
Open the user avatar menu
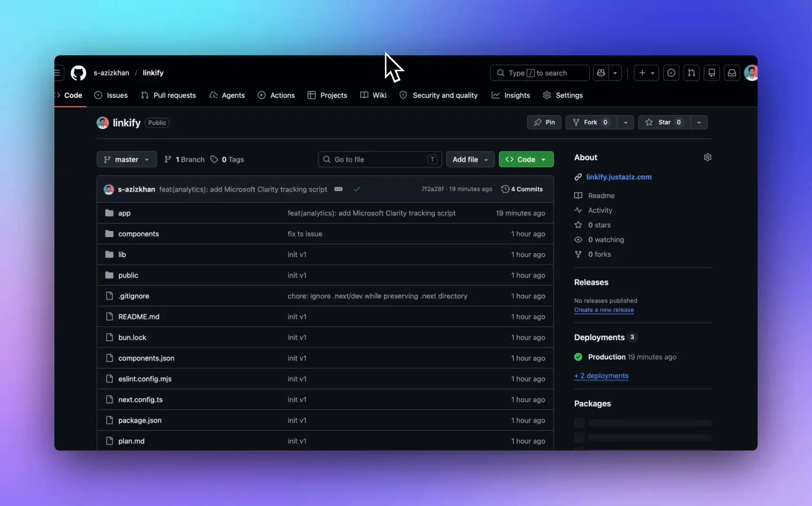[751, 73]
